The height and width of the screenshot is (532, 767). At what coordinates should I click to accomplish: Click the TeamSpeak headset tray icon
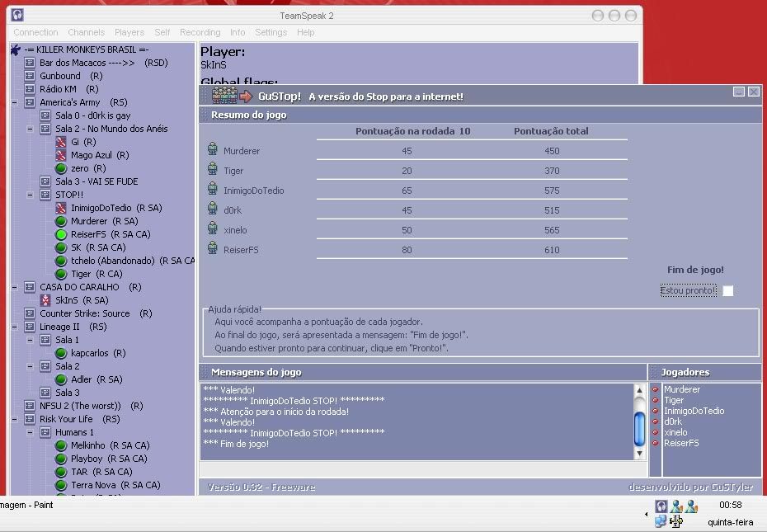[x=661, y=506]
